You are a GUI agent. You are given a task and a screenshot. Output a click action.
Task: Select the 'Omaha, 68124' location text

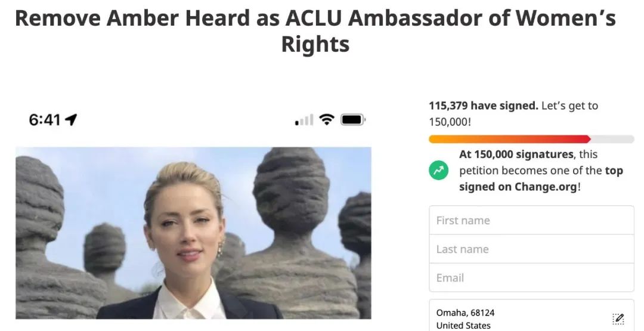click(x=465, y=313)
